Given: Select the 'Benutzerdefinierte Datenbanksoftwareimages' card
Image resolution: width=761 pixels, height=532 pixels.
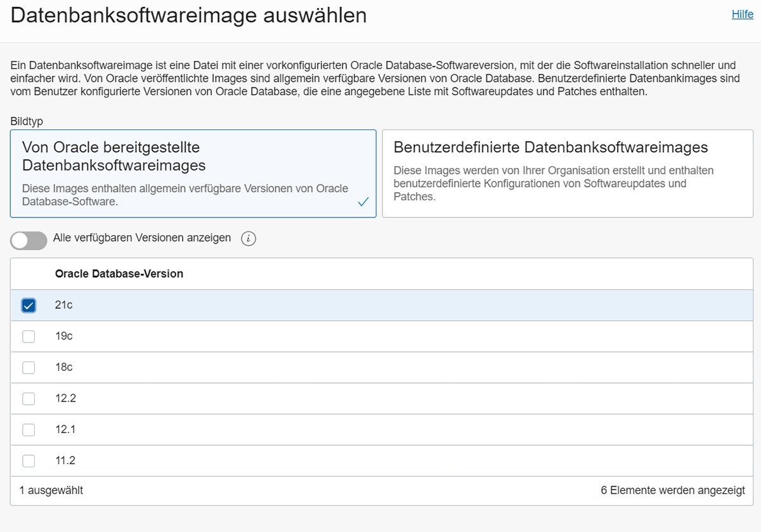Looking at the screenshot, I should coord(566,173).
